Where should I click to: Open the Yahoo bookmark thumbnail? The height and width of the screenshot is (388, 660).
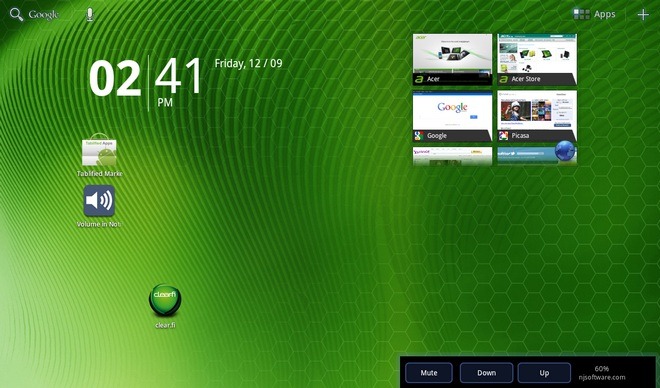point(452,156)
